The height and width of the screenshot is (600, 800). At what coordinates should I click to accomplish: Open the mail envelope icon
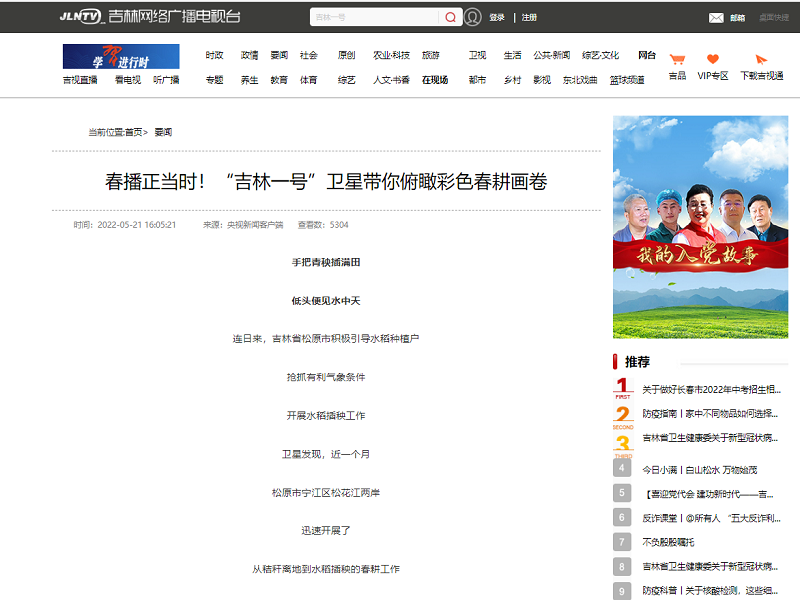[716, 17]
